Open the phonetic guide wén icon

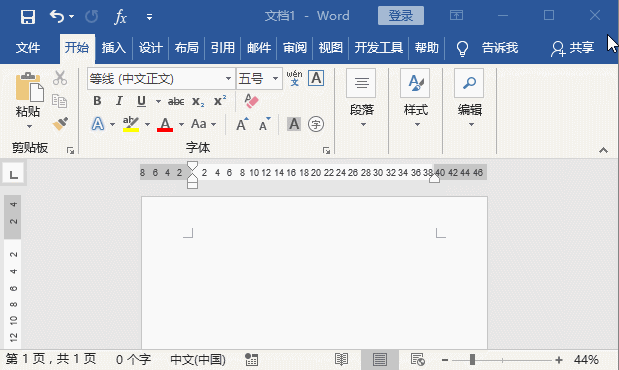[294, 78]
